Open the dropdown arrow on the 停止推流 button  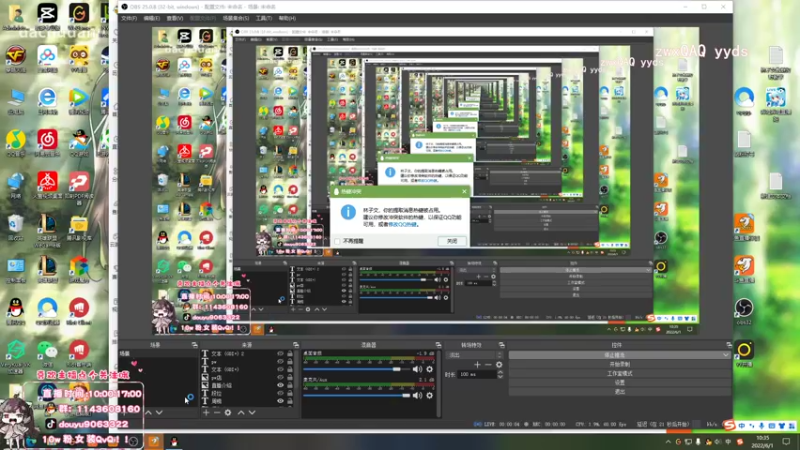click(x=726, y=355)
